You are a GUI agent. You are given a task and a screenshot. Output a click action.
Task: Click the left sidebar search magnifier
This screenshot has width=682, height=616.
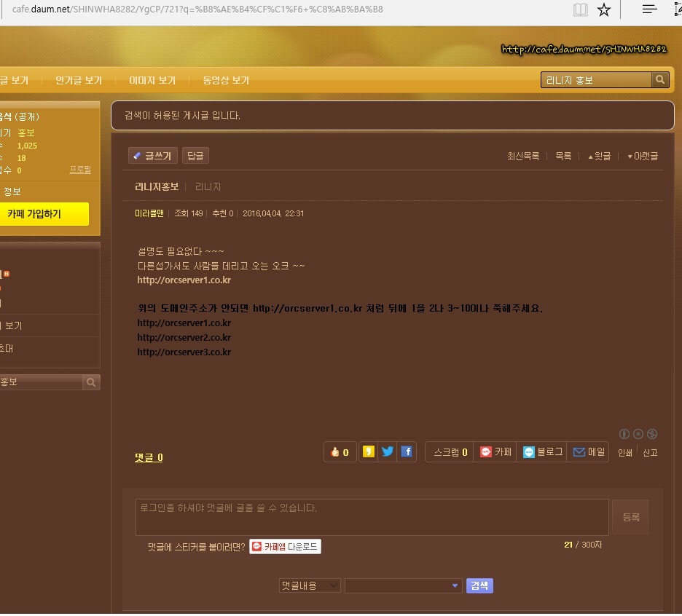91,382
